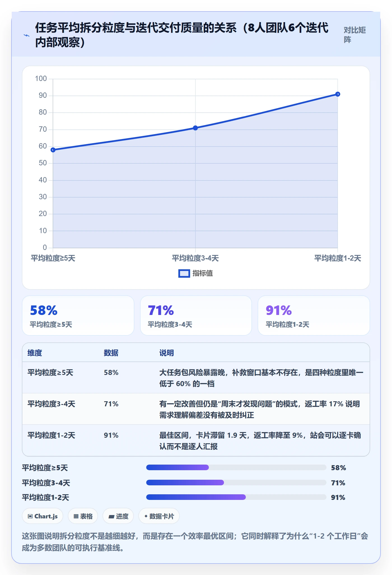
Task: Select the table row cell 平均粒度≥5天
Action: 50,372
